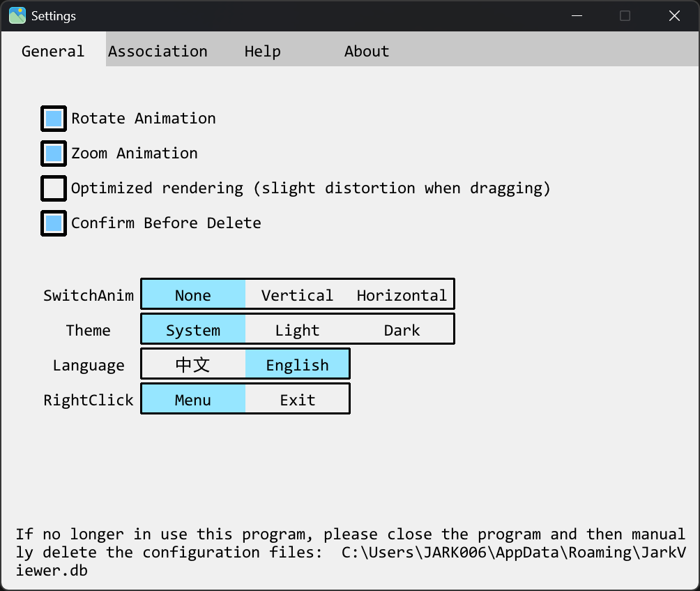This screenshot has width=700, height=591.
Task: Select System theme option
Action: coord(193,329)
